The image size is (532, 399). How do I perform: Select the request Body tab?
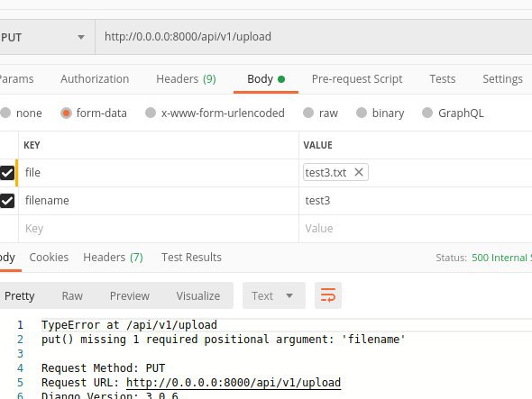[266, 79]
